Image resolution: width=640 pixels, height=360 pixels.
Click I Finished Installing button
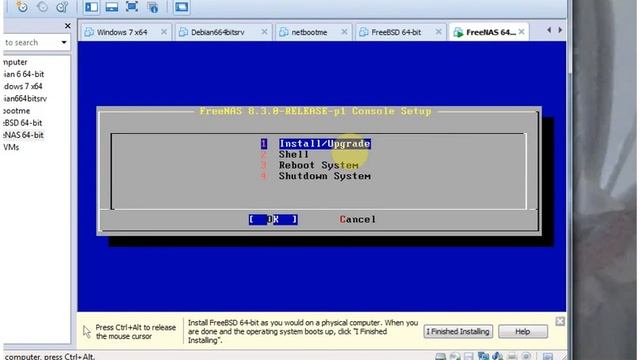point(458,331)
